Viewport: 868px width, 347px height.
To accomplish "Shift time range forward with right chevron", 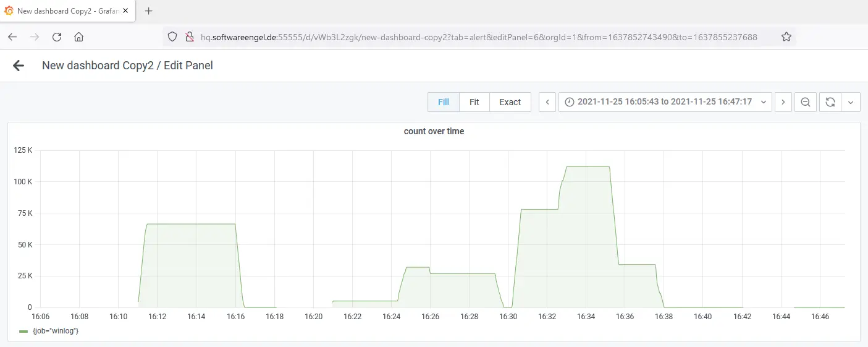I will point(783,102).
